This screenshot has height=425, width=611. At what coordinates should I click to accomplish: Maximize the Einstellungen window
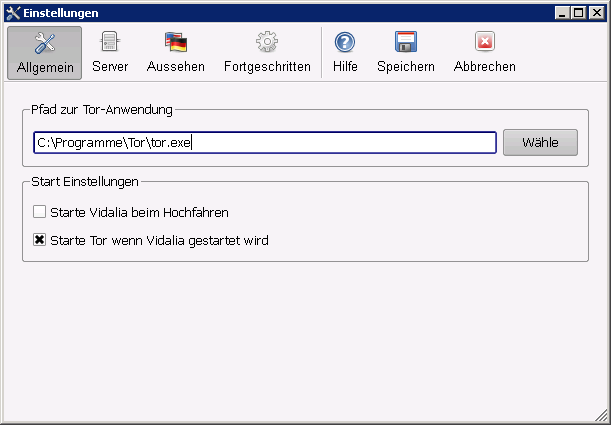[x=579, y=13]
